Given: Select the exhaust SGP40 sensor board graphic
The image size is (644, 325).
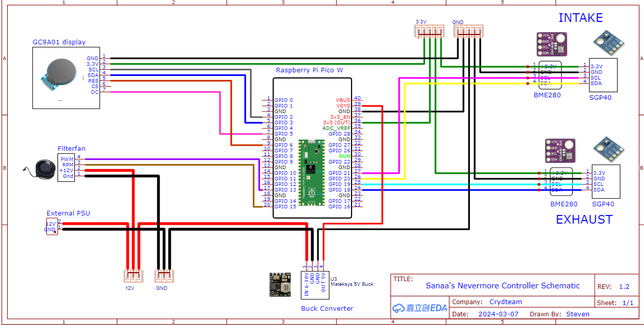Looking at the screenshot, I should tap(608, 150).
